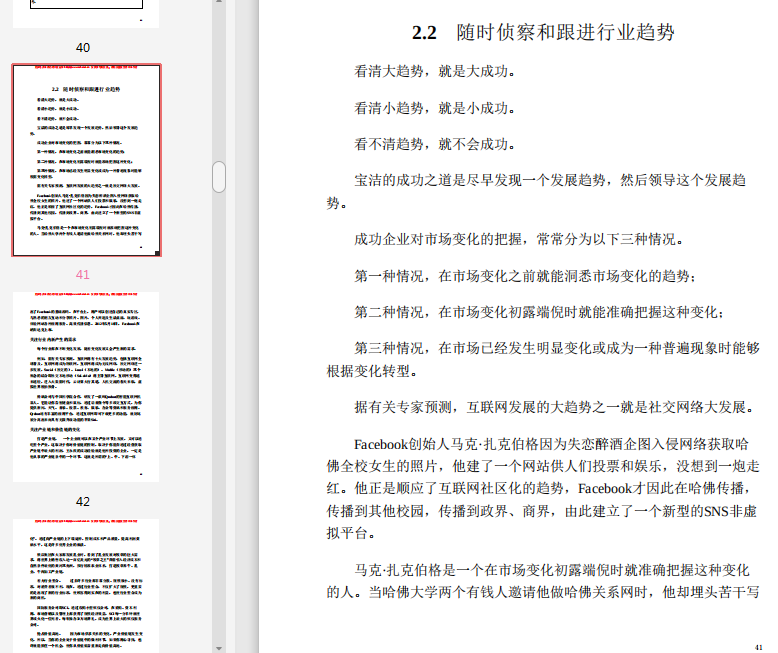Open the page 40 thumbnail at the top
This screenshot has width=778, height=653.
coord(86,13)
